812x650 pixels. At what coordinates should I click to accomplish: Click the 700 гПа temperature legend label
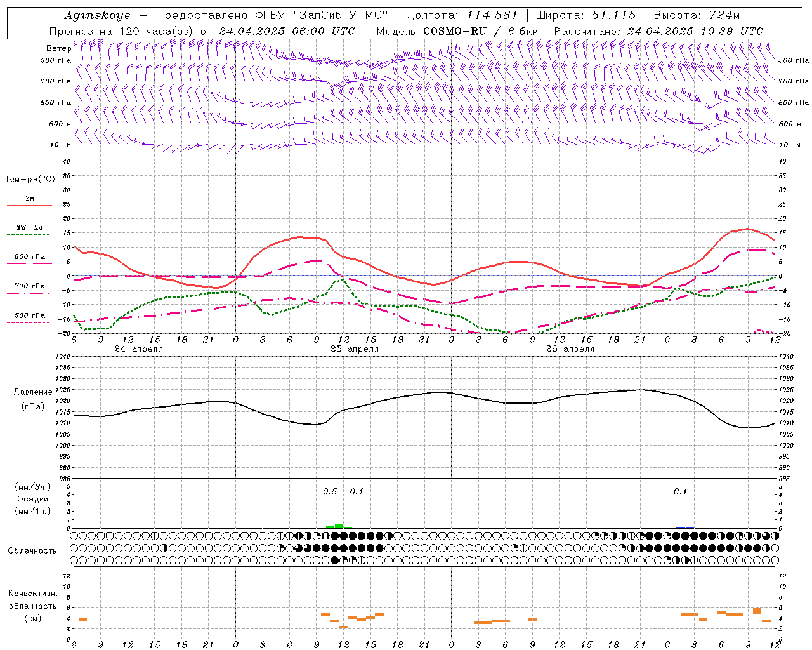30,286
